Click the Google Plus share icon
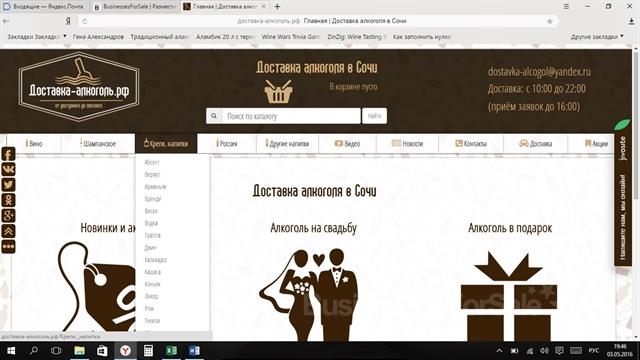640x360 pixels. (x=9, y=216)
